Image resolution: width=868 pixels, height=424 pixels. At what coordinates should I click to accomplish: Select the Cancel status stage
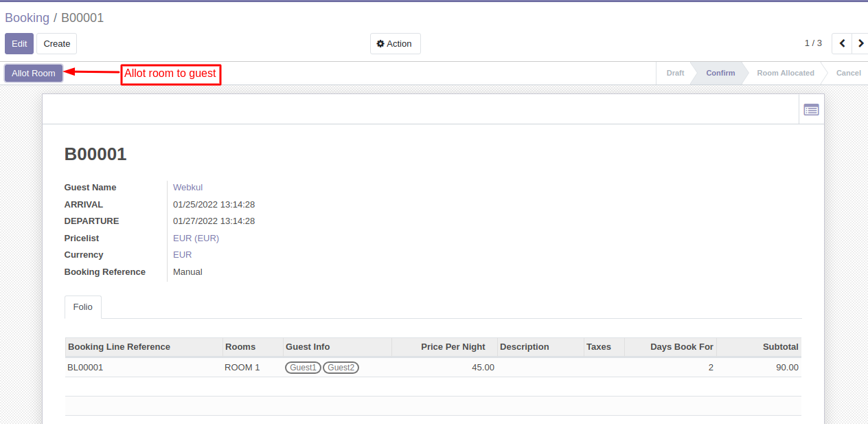848,73
